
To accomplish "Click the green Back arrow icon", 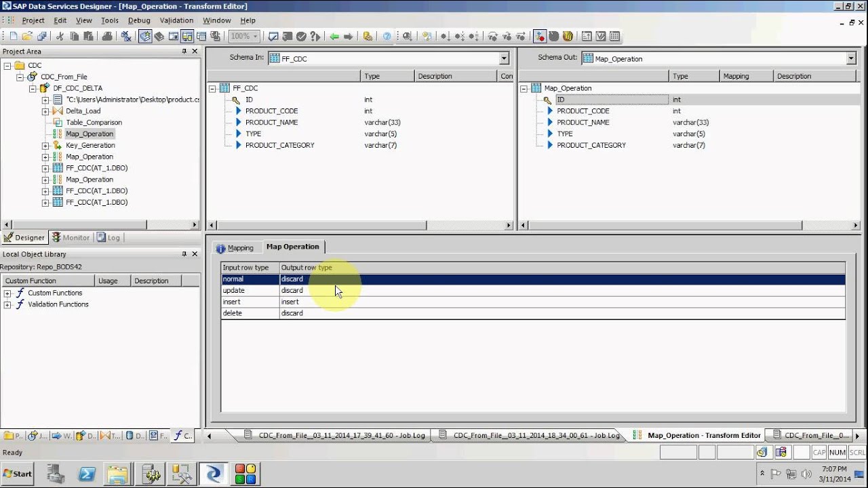I will click(334, 37).
